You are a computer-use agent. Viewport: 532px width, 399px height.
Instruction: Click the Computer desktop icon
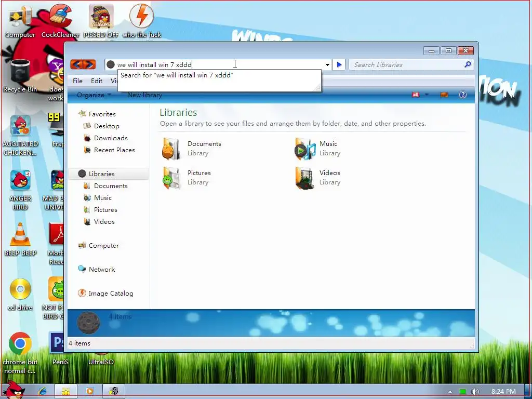pos(20,22)
